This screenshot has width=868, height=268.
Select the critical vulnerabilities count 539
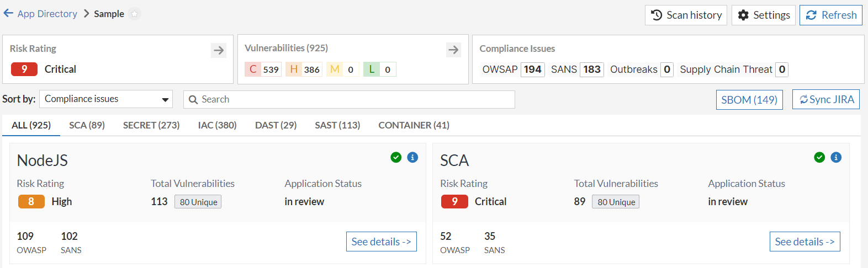(x=263, y=69)
